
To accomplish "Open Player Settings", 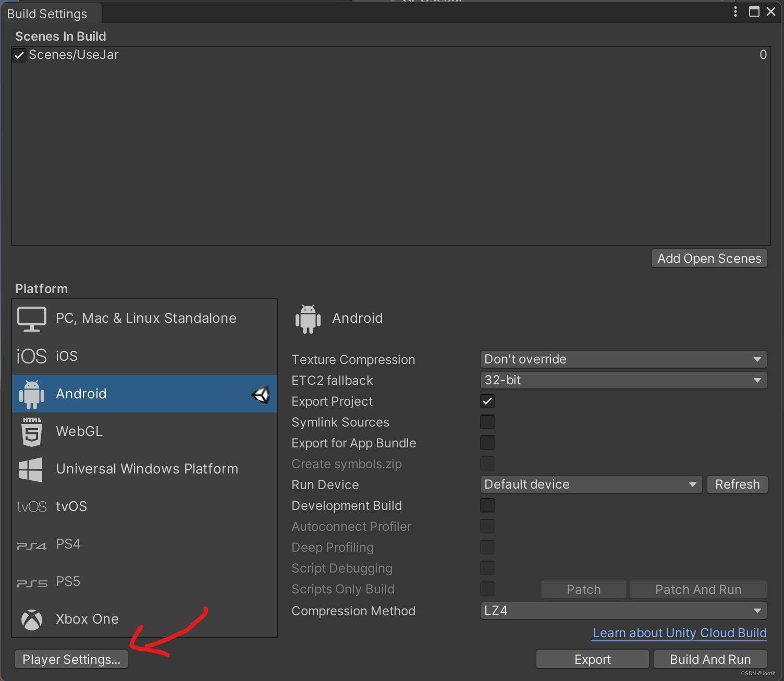I will click(71, 659).
